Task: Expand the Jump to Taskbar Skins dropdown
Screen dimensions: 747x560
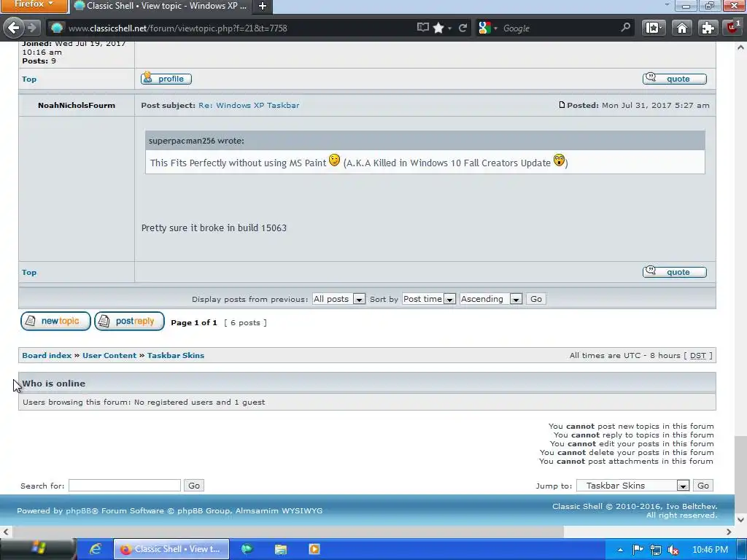Action: coord(633,485)
